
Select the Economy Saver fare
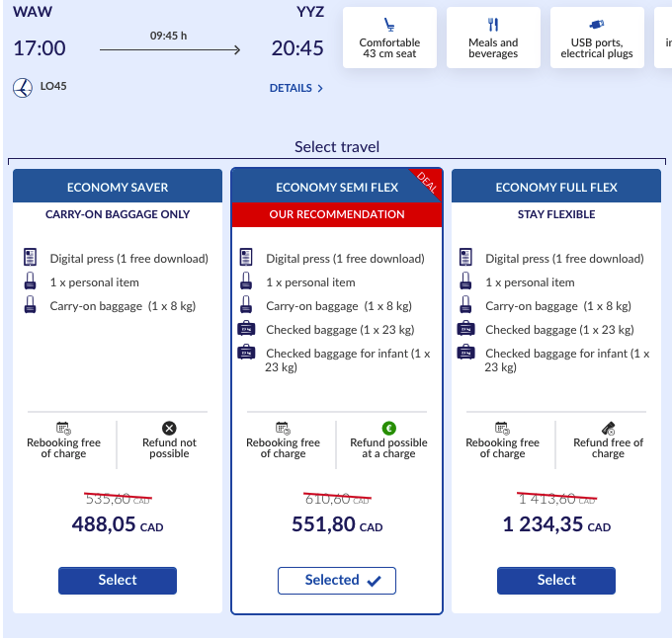coord(118,581)
